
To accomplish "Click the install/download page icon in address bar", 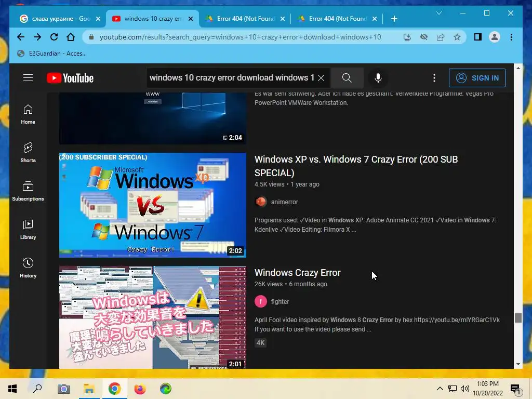I will click(x=407, y=37).
